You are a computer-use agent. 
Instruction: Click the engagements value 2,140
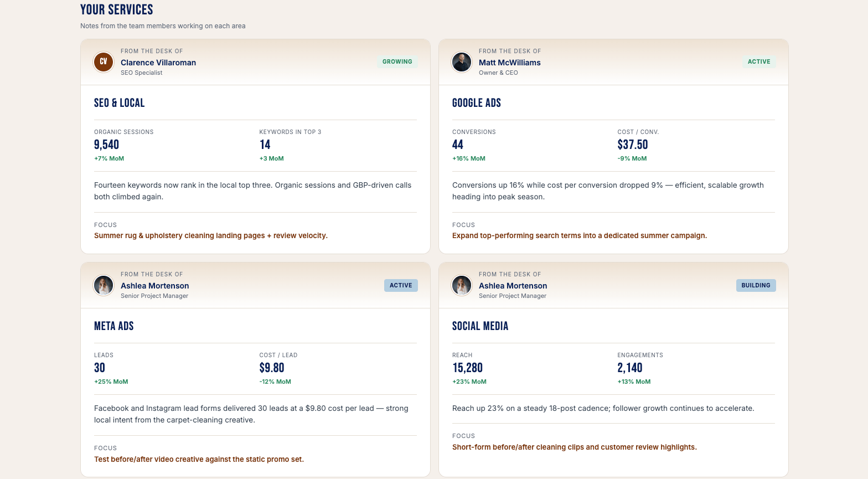coord(630,368)
